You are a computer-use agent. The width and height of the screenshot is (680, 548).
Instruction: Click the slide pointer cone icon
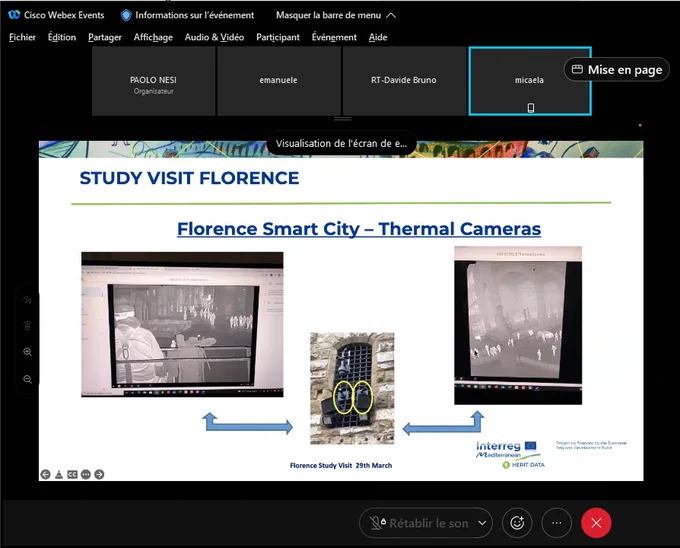pos(59,474)
